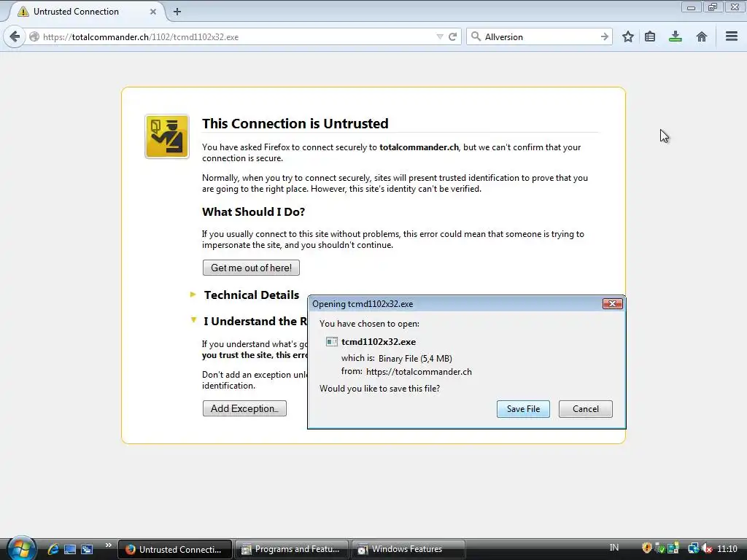The image size is (747, 560).
Task: Click the muted volume tray icon
Action: click(x=707, y=548)
